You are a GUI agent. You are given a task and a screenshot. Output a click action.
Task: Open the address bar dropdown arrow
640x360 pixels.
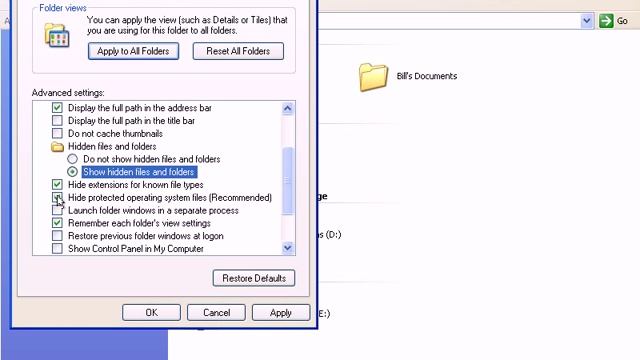(587, 21)
